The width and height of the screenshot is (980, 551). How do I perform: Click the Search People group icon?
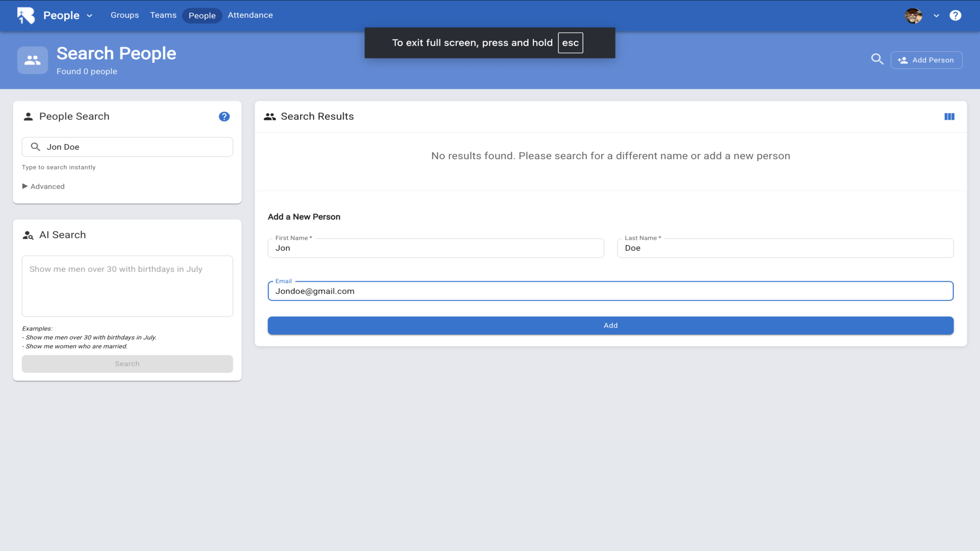[x=33, y=60]
